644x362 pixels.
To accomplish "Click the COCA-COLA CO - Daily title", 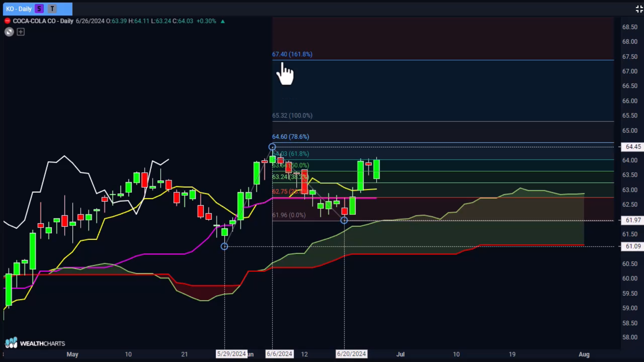I will 43,21.
